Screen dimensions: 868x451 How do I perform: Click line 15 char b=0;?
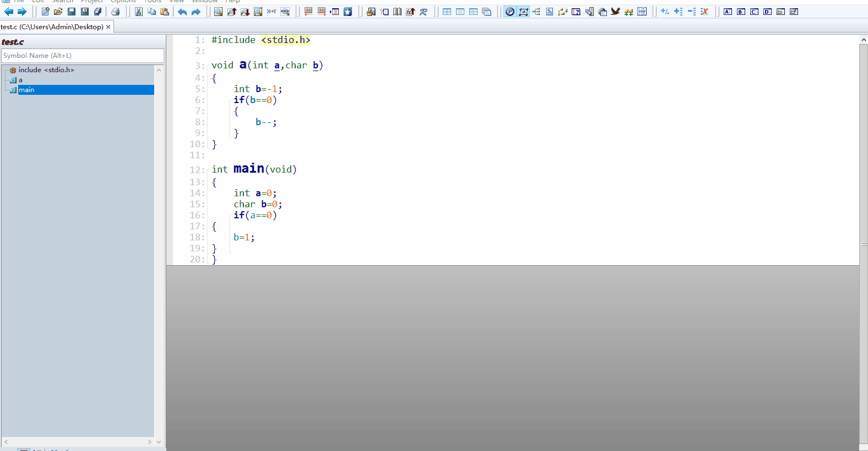tap(258, 204)
